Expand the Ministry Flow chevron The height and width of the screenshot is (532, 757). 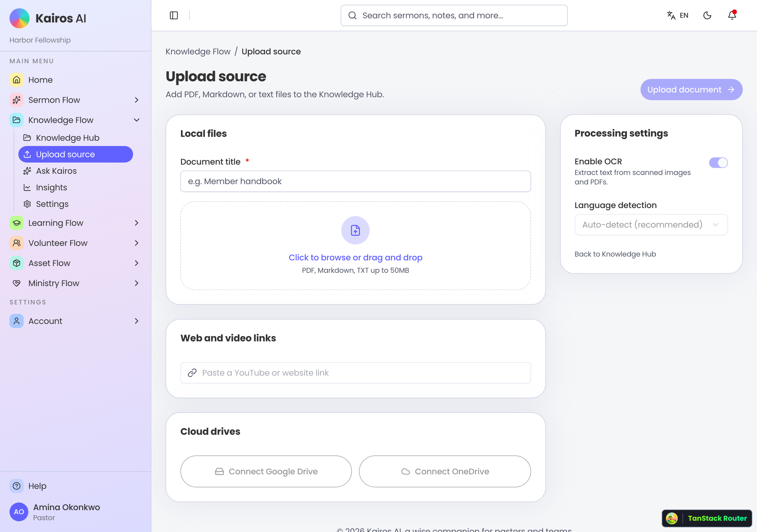tap(137, 283)
